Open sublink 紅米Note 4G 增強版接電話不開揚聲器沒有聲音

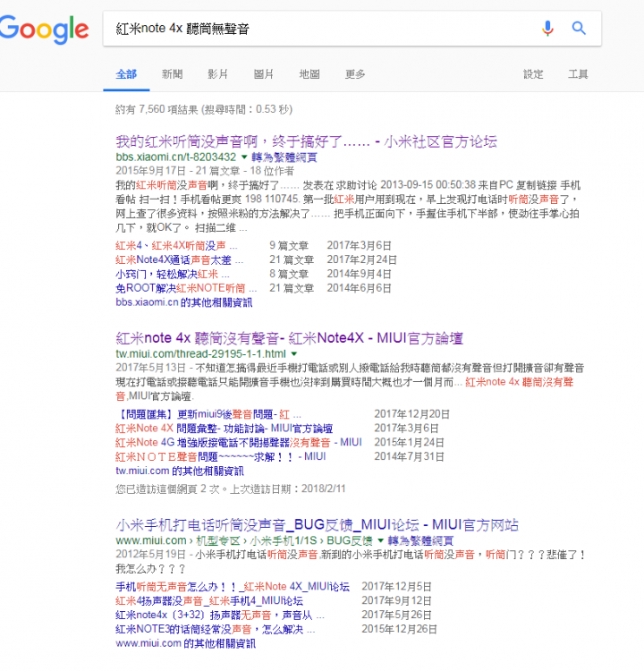tap(239, 443)
